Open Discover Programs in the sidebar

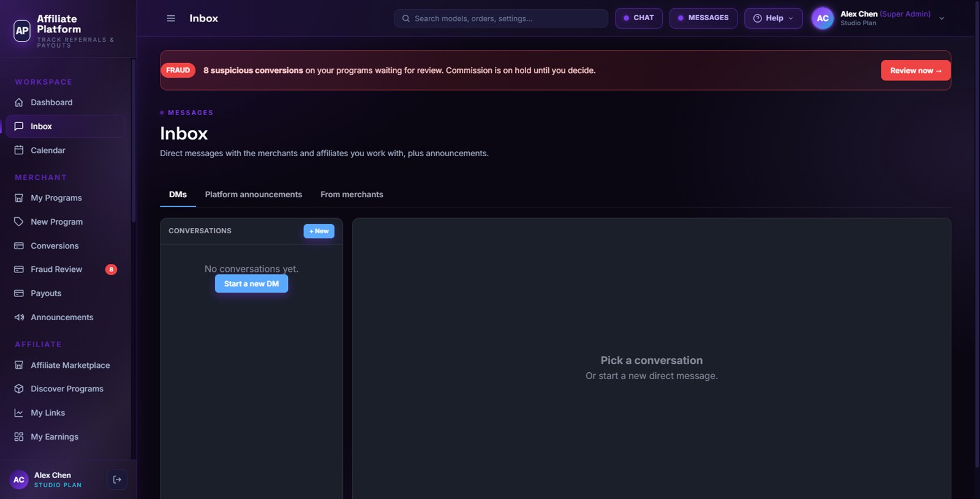tap(66, 389)
